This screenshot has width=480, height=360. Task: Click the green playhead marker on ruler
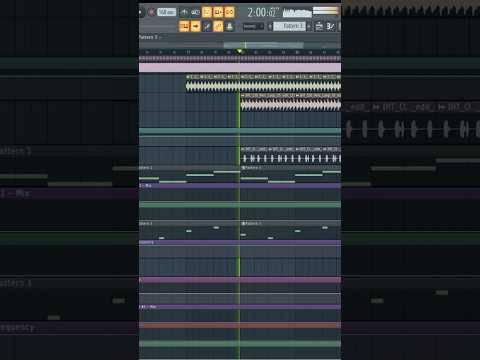tap(239, 51)
